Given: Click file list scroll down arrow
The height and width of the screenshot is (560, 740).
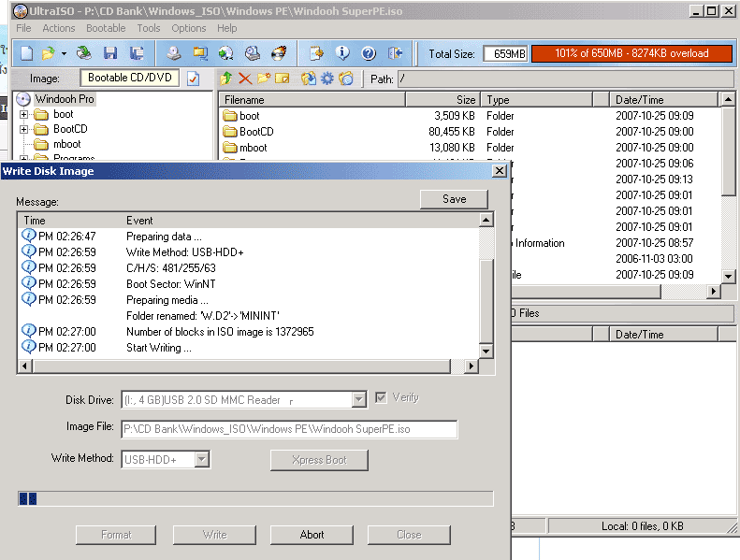Looking at the screenshot, I should point(728,276).
